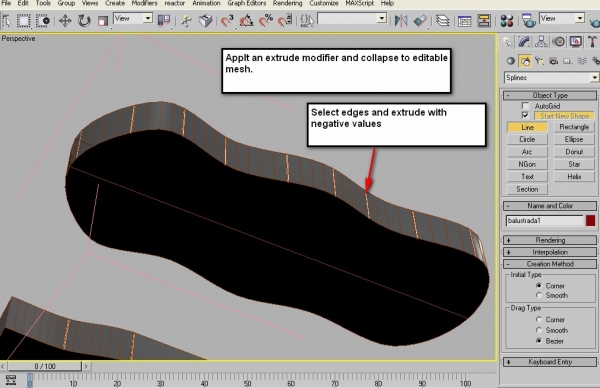Select the Helpers category icon
The width and height of the screenshot is (600, 388).
tap(568, 61)
